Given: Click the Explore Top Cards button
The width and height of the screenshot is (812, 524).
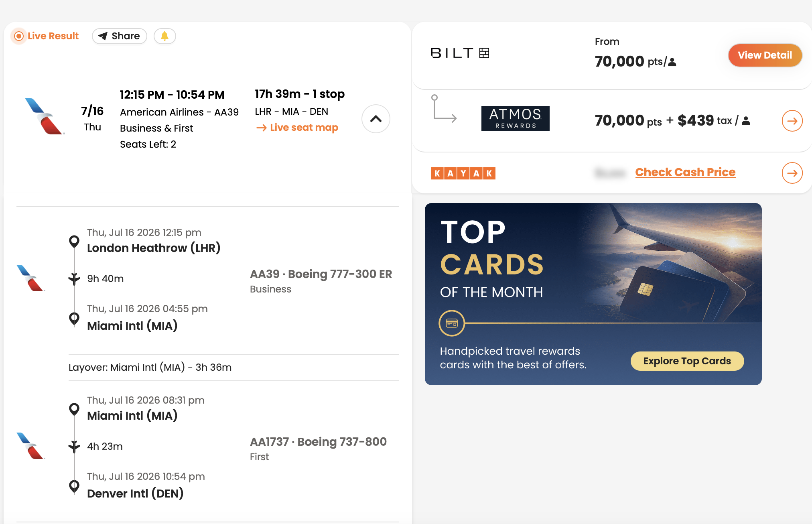Looking at the screenshot, I should point(687,361).
